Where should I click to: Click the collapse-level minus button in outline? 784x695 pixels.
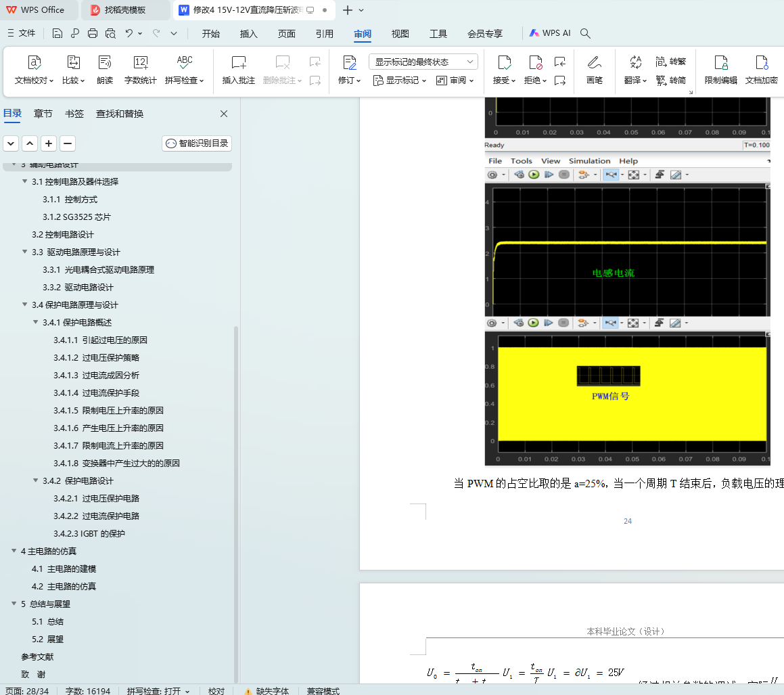[68, 143]
